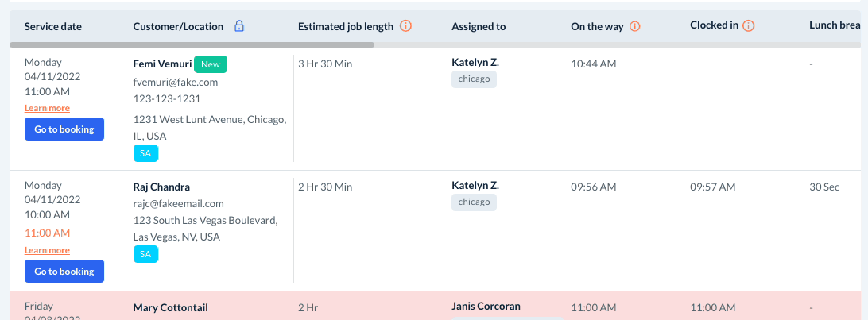
Task: Select customer name Mary Cottontail
Action: click(171, 308)
